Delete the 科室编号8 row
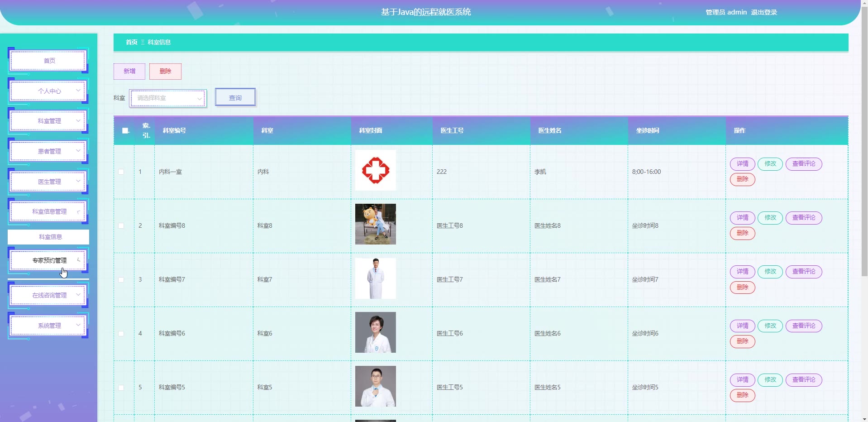Image resolution: width=868 pixels, height=422 pixels. coord(743,233)
